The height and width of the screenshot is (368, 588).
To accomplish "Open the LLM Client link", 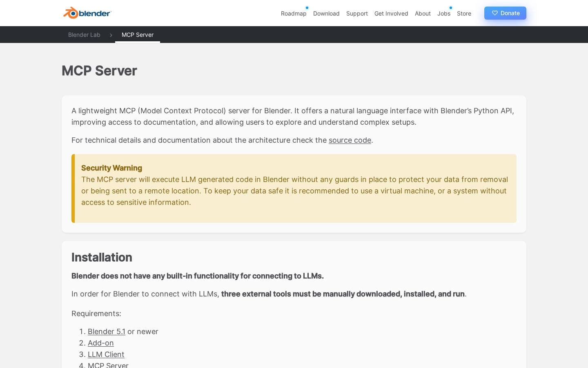I will point(106,355).
